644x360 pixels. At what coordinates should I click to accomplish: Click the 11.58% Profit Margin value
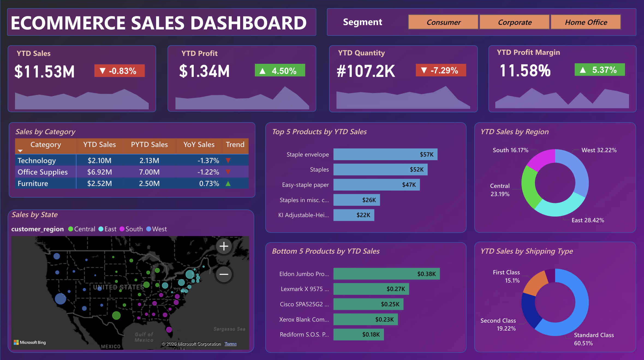pyautogui.click(x=525, y=71)
